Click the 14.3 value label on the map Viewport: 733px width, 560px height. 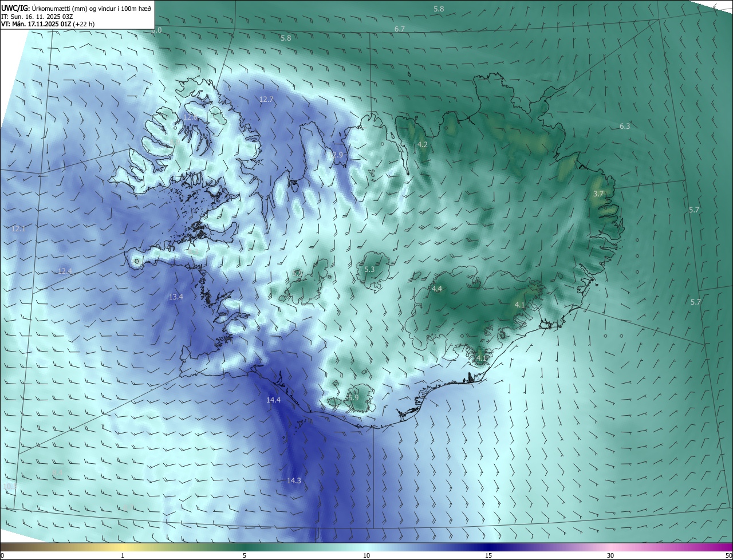click(294, 480)
